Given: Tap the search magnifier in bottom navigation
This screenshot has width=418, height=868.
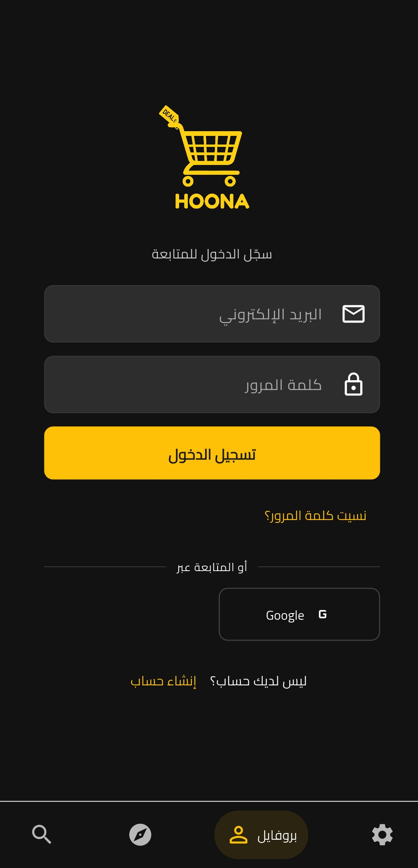Looking at the screenshot, I should [42, 834].
